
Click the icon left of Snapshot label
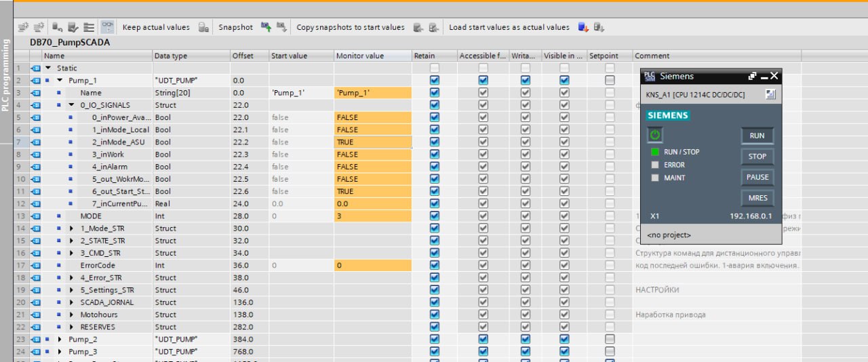pyautogui.click(x=203, y=27)
